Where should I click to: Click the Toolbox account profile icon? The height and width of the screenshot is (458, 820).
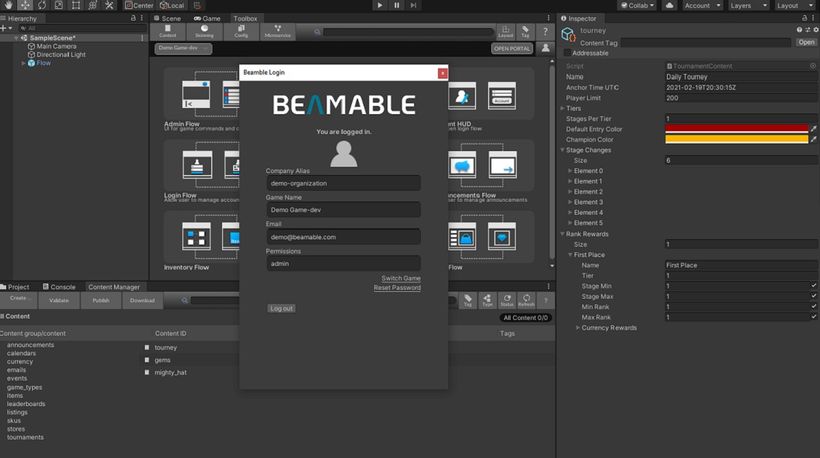[546, 48]
